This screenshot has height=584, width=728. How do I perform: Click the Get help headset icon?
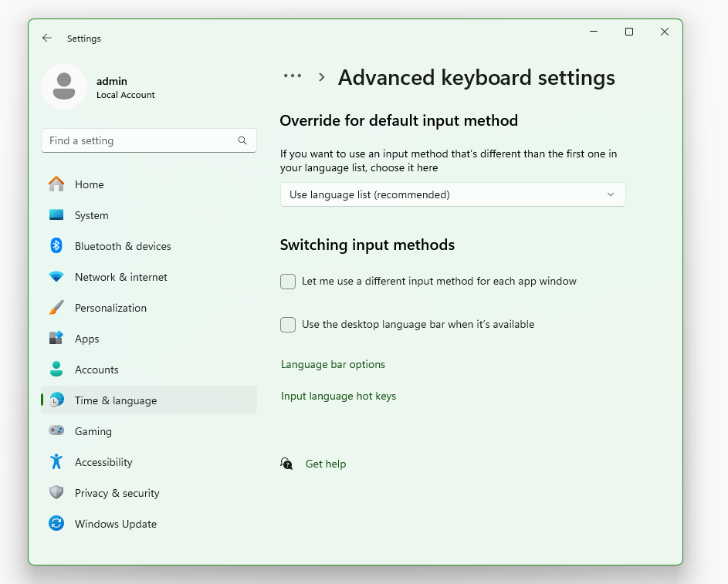pos(286,464)
